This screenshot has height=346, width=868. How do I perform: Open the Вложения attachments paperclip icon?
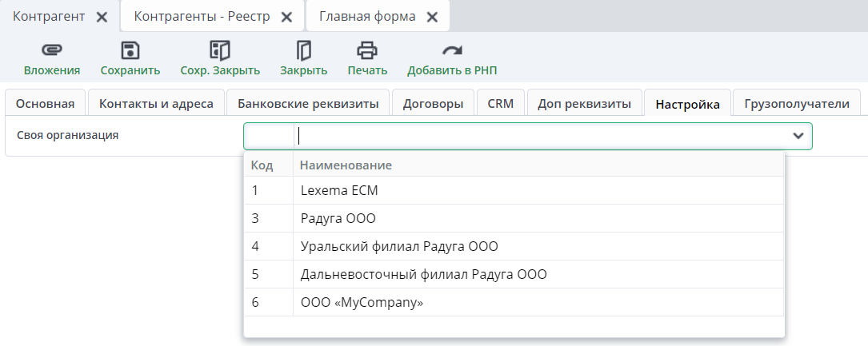pyautogui.click(x=52, y=51)
